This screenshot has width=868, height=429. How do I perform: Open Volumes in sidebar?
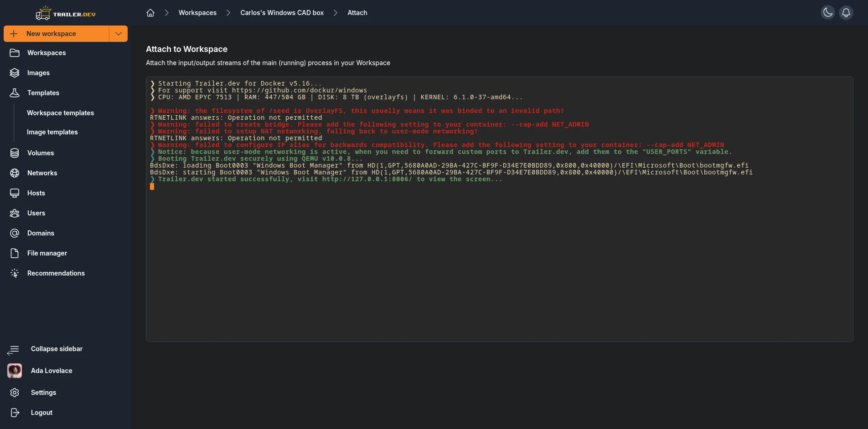pos(41,153)
